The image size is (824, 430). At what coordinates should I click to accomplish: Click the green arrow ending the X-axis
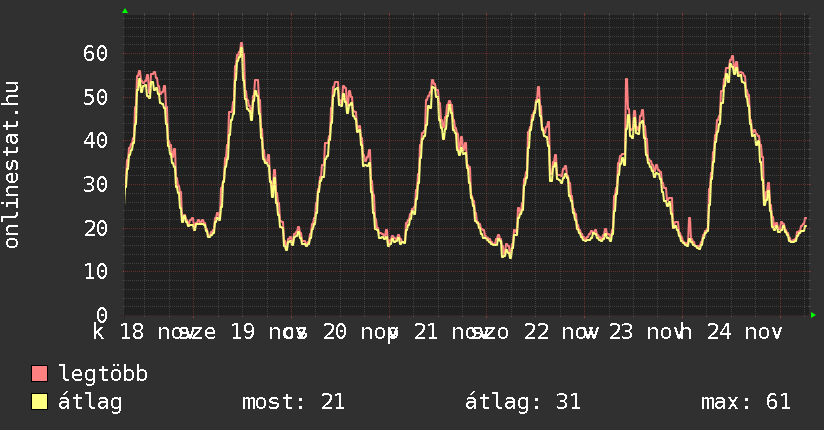[x=814, y=315]
